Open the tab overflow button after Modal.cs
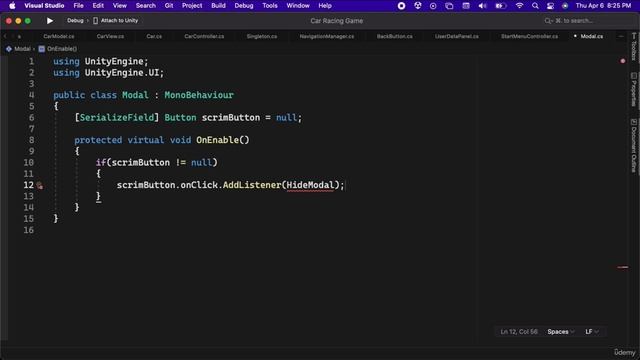The width and height of the screenshot is (640, 360). tap(621, 36)
